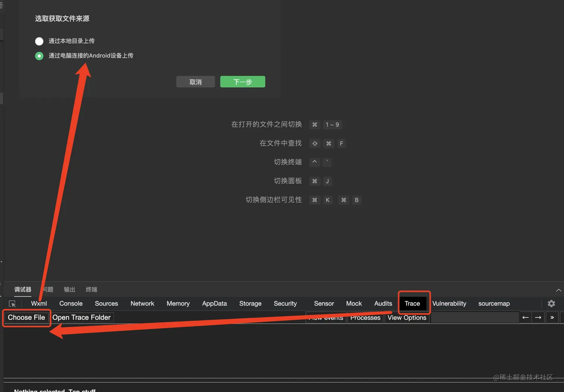Select the Android device upload radio option

(39, 56)
